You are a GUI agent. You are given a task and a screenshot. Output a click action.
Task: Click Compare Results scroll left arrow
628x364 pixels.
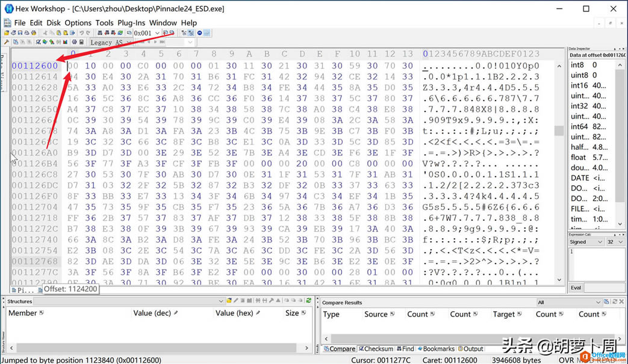pyautogui.click(x=326, y=338)
